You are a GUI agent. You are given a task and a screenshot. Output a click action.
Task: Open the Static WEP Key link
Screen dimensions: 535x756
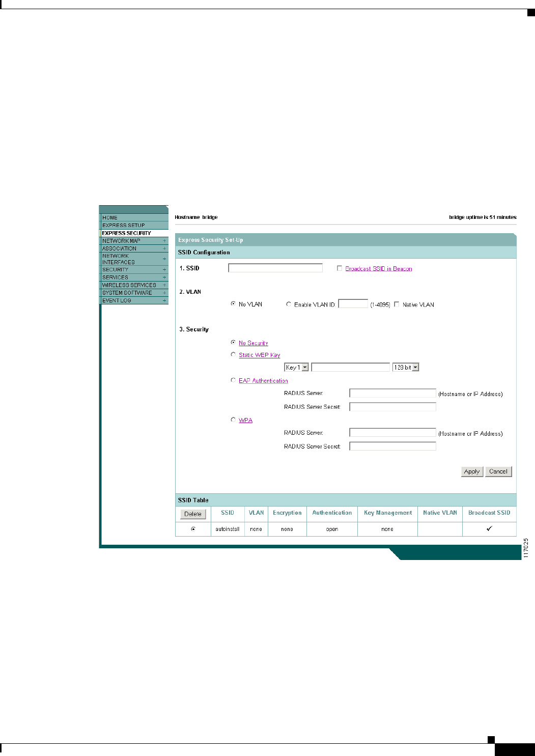tap(260, 355)
